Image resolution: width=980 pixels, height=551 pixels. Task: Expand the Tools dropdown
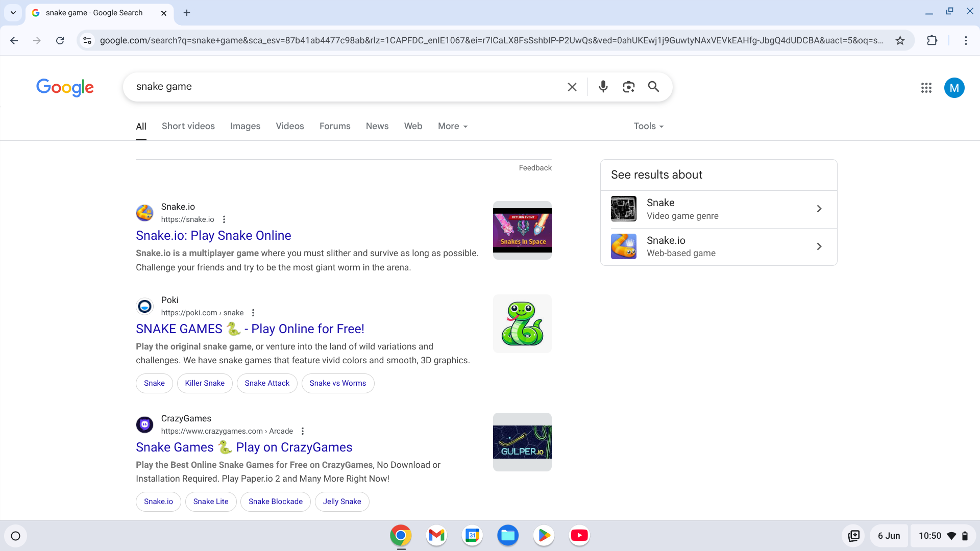(x=649, y=126)
